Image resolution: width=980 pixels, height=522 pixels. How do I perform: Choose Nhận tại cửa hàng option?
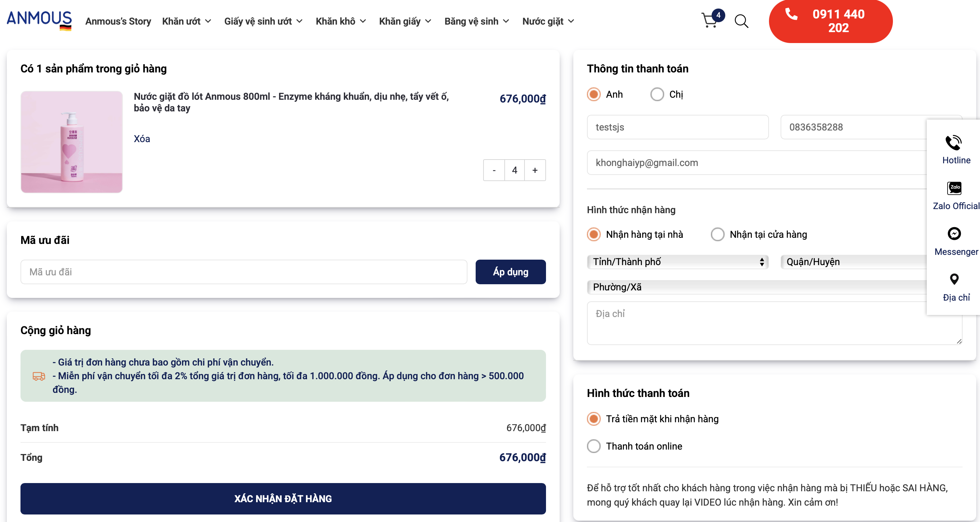tap(717, 234)
